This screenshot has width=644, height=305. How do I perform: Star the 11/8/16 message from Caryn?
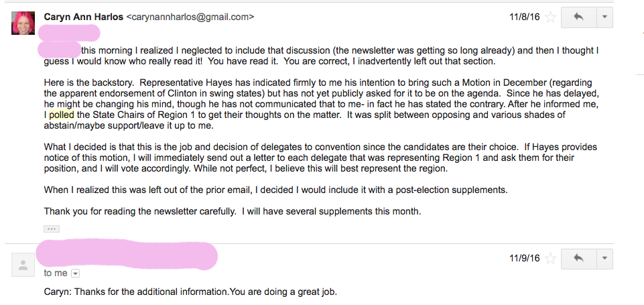click(x=550, y=17)
